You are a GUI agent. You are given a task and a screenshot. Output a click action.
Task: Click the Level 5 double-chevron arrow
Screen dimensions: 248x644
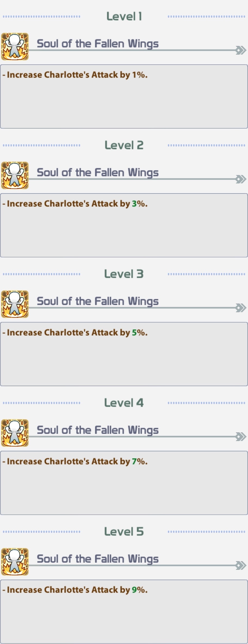click(241, 565)
